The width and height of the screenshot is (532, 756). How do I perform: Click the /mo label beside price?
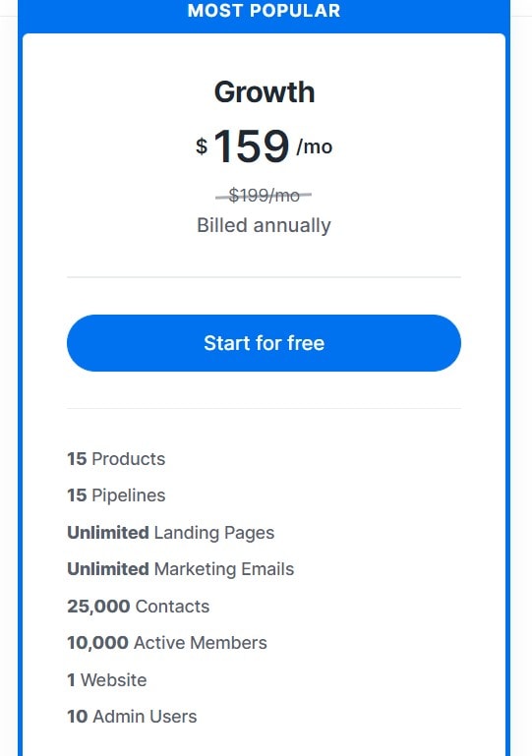click(315, 146)
